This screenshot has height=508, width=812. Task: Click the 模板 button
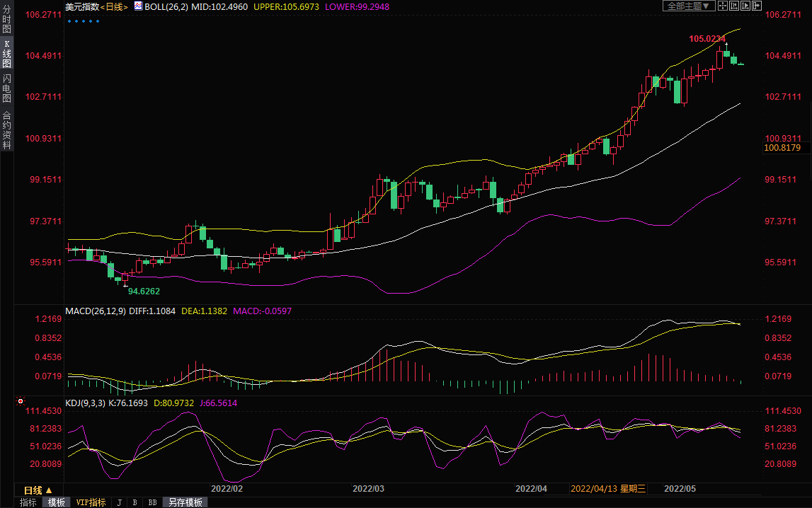click(57, 502)
